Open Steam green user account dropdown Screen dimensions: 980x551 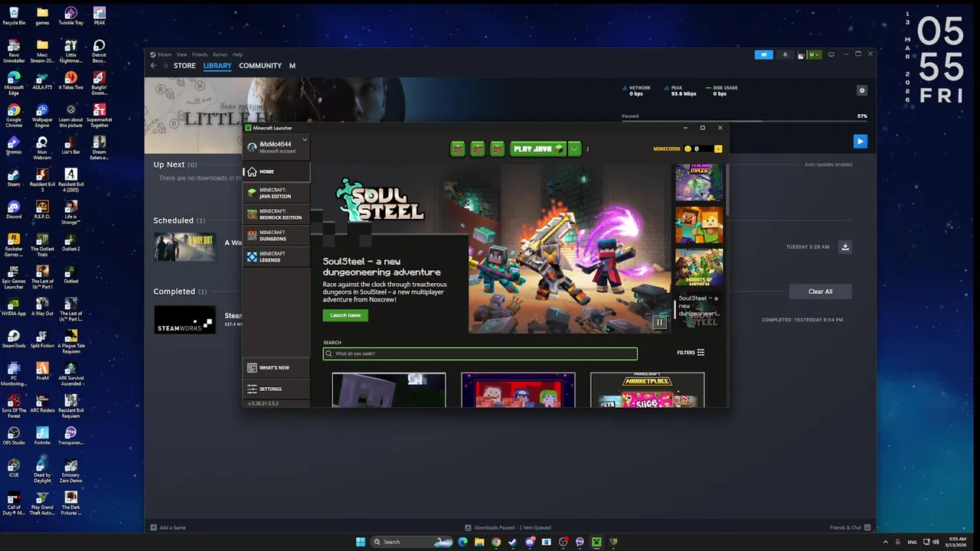click(x=813, y=54)
